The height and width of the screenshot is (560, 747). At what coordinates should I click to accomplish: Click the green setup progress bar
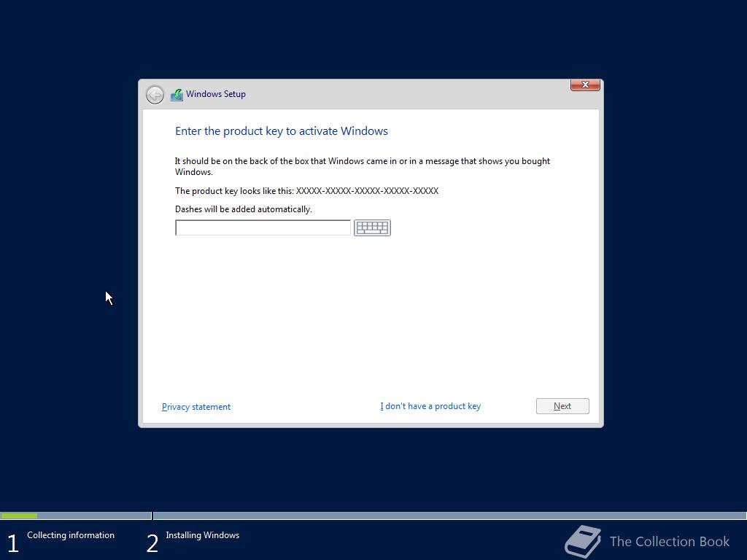pos(19,516)
